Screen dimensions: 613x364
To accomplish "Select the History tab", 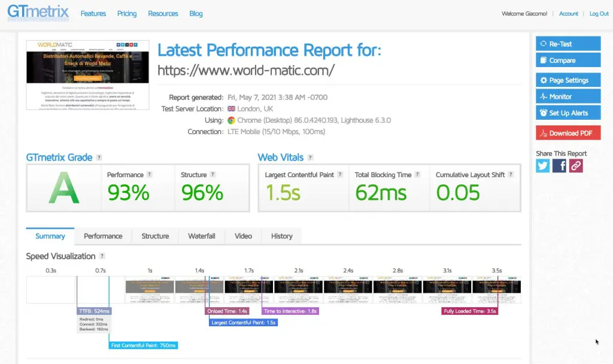I will pyautogui.click(x=281, y=236).
